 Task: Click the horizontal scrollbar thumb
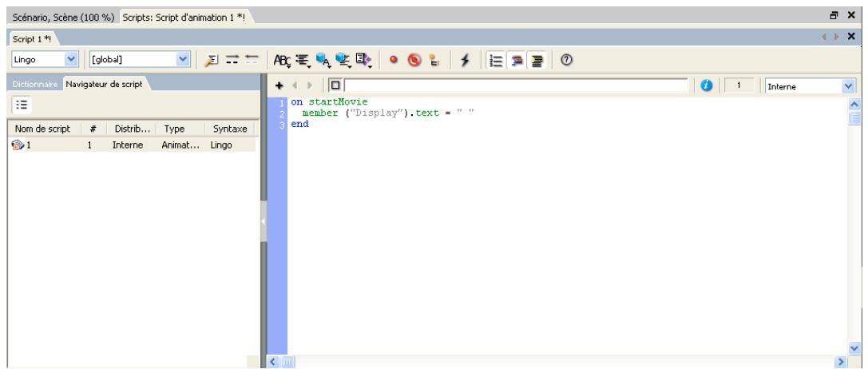(288, 363)
